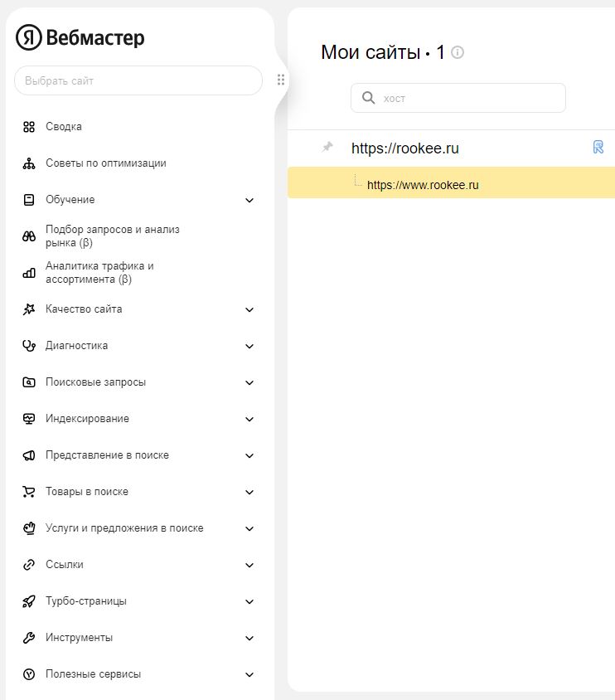Click the Выбрать сайт input field

click(138, 80)
